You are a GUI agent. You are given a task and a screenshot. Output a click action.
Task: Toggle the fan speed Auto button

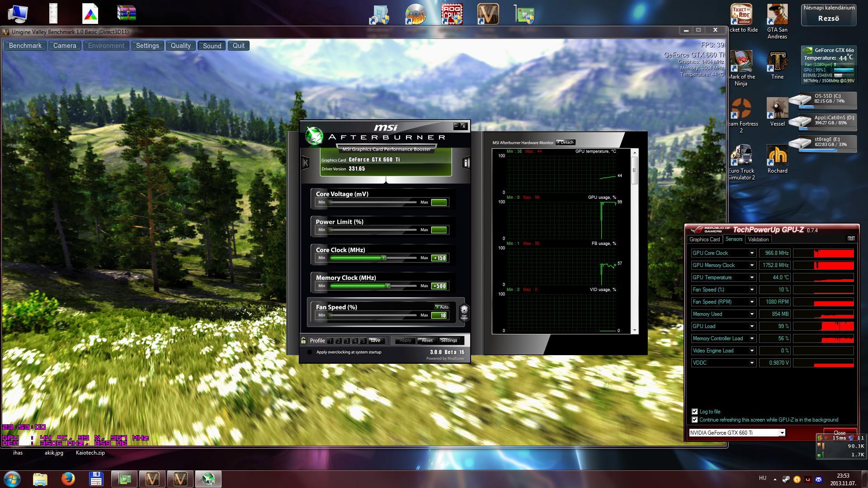(x=442, y=307)
